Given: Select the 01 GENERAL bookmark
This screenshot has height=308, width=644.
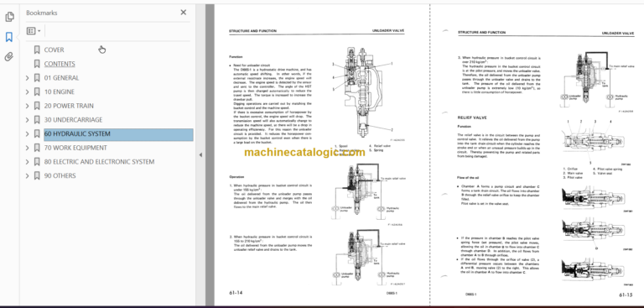Looking at the screenshot, I should point(61,78).
